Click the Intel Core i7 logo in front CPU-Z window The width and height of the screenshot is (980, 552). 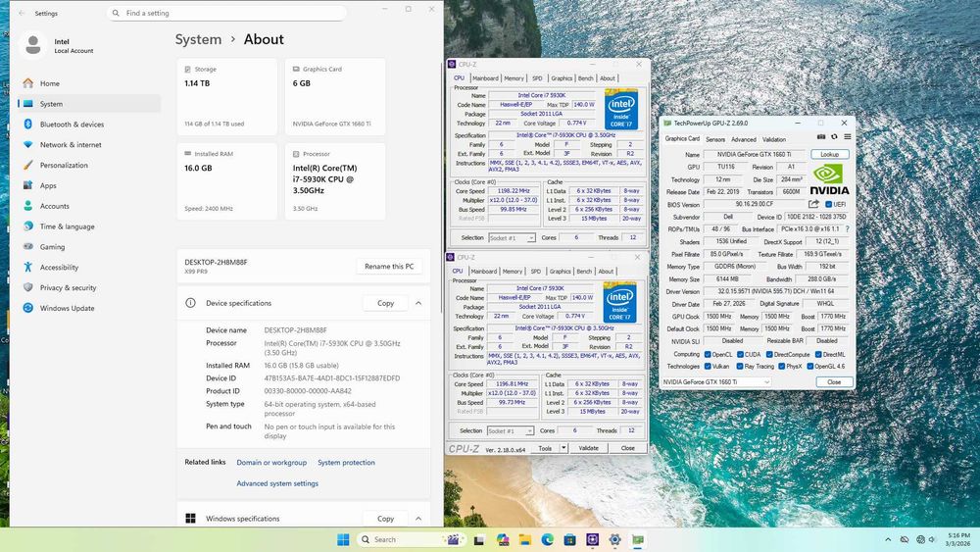click(618, 302)
